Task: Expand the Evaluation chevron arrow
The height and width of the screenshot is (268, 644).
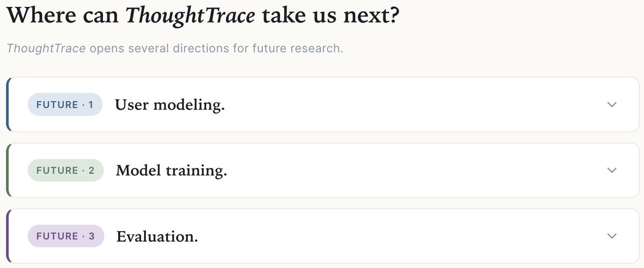Action: 612,236
